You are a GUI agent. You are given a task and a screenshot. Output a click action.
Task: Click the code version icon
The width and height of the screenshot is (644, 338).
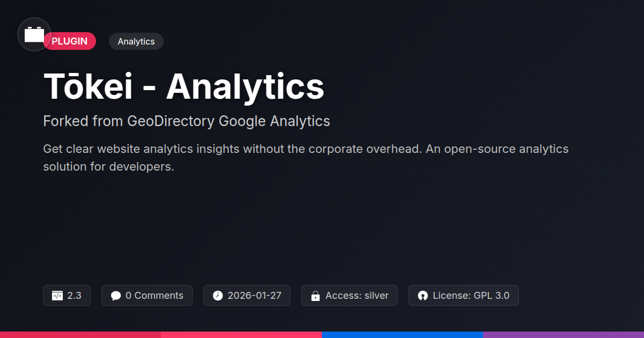(57, 296)
